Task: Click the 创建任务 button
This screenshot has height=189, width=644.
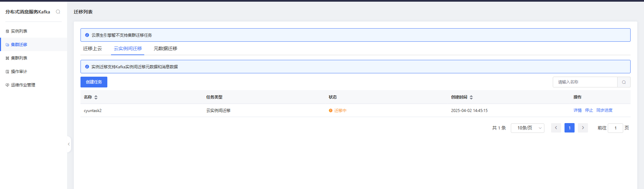Action: pos(94,82)
